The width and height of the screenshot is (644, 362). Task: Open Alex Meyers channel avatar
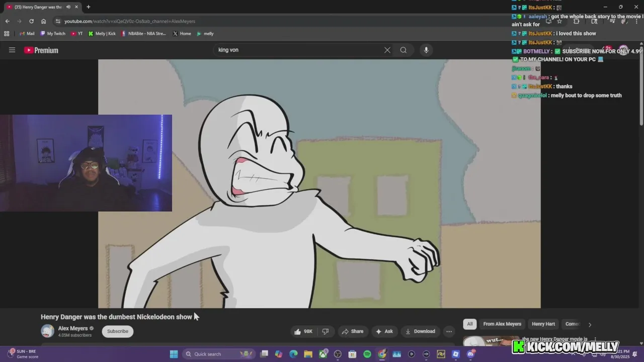[47, 331]
